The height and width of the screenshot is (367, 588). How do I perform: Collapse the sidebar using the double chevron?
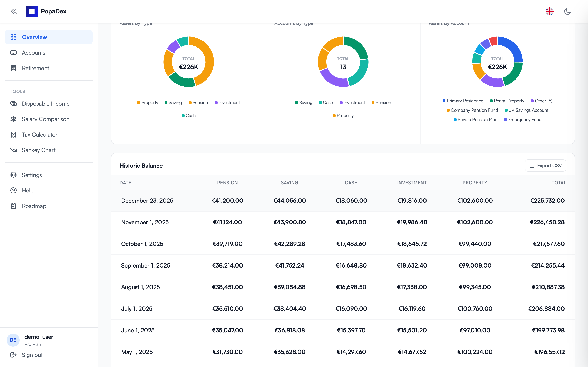(x=14, y=11)
